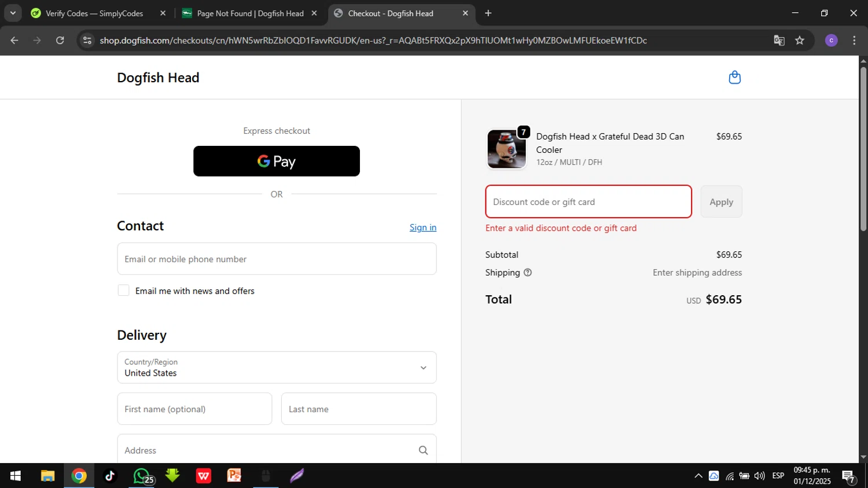Open WPS Office from the taskbar
Screen dimensions: 868x488
pyautogui.click(x=204, y=476)
